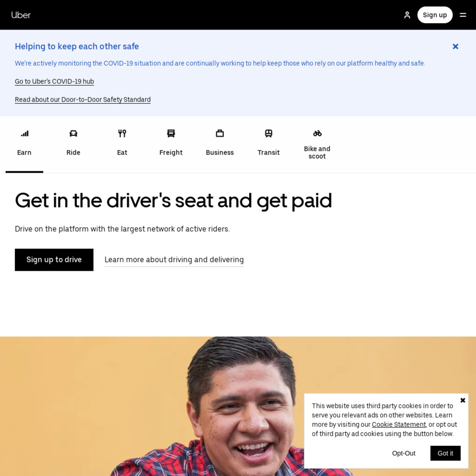Close the cookie notice popup
Image resolution: width=476 pixels, height=476 pixels.
pyautogui.click(x=463, y=400)
